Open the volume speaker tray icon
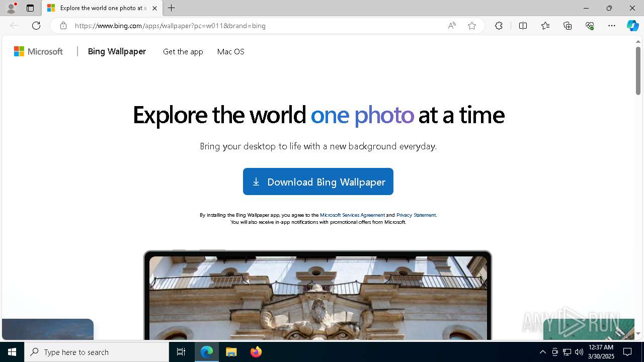This screenshot has width=644, height=362. (579, 352)
